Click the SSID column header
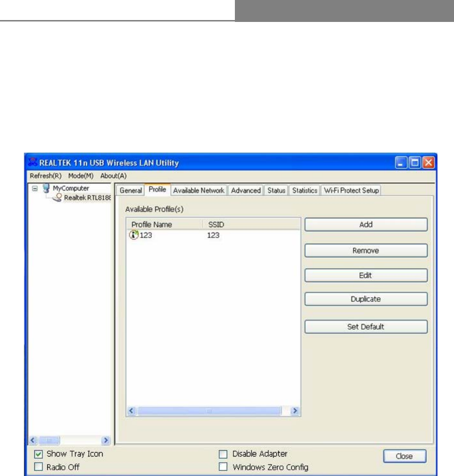 click(x=252, y=224)
